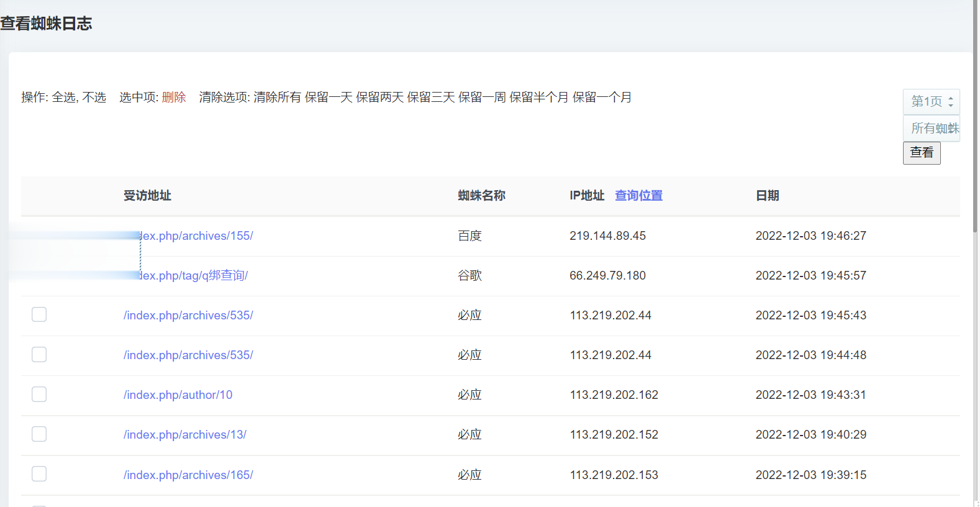
Task: Choose 保留一天 clear option
Action: point(329,98)
